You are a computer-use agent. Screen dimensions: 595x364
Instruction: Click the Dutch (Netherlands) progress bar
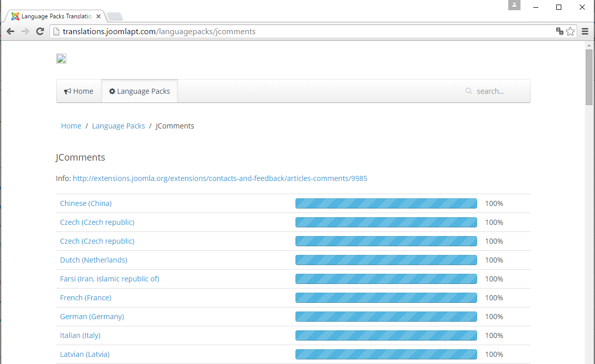point(386,260)
